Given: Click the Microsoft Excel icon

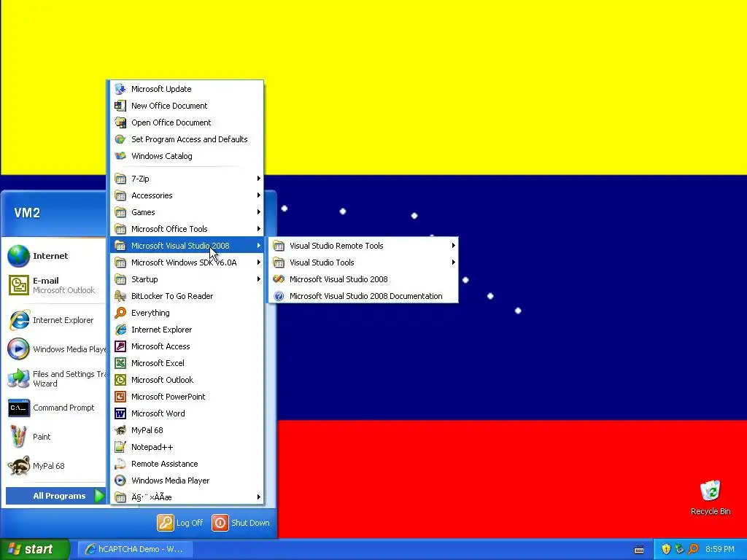Looking at the screenshot, I should pyautogui.click(x=120, y=363).
